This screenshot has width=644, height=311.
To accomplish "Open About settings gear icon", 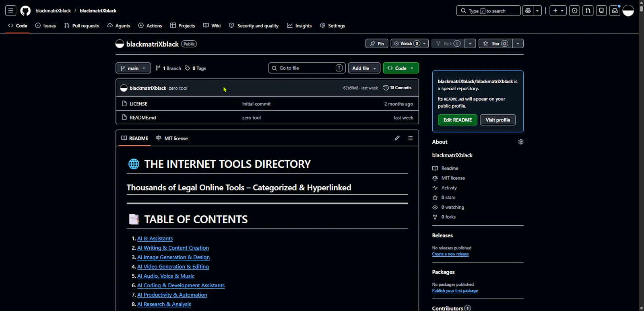I will pyautogui.click(x=521, y=142).
